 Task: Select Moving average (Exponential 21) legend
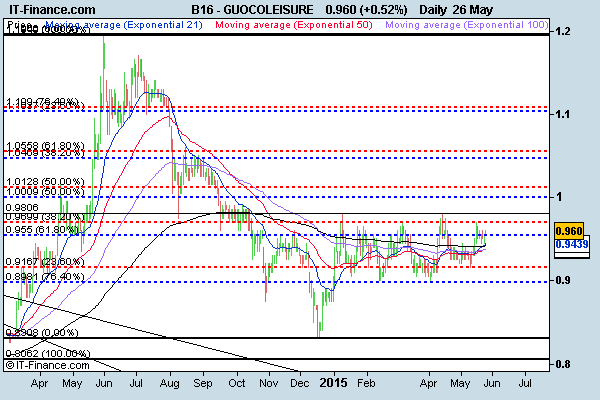124,25
